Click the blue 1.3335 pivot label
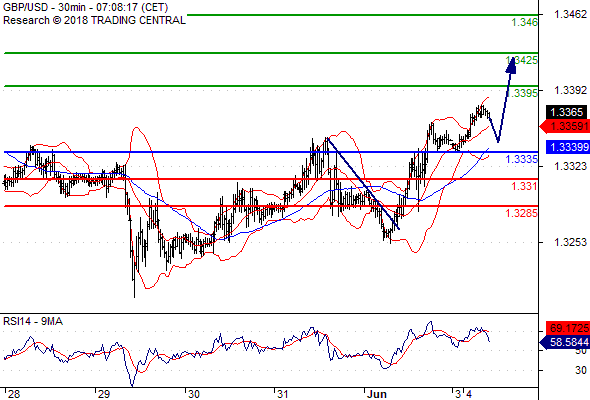Screen dimensions: 590x400 click(522, 159)
